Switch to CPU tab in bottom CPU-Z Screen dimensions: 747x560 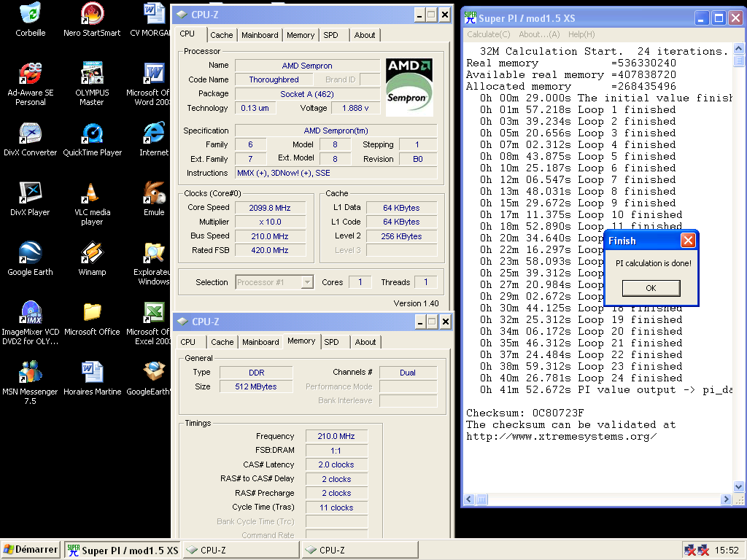point(187,342)
